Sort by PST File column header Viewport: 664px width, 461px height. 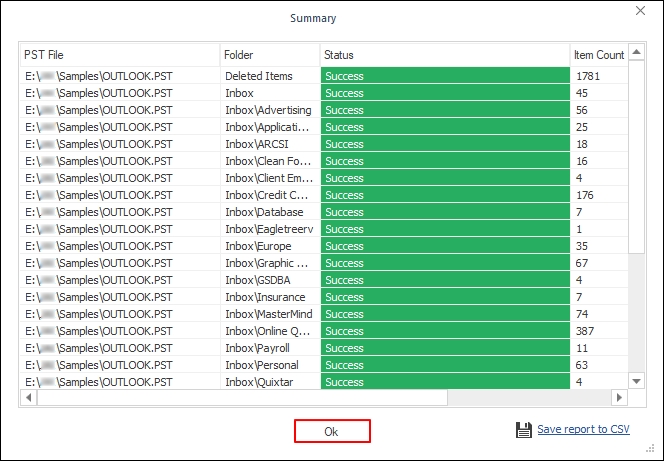point(120,55)
